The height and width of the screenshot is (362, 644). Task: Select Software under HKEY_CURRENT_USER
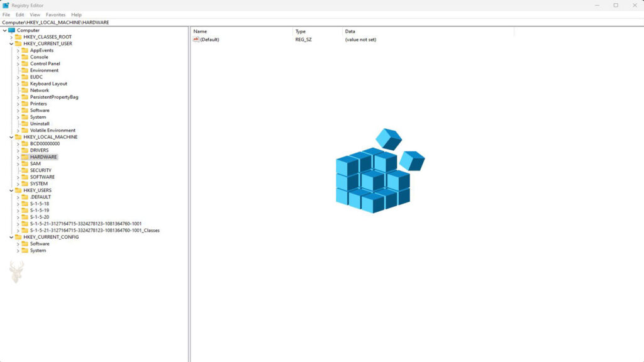point(40,111)
